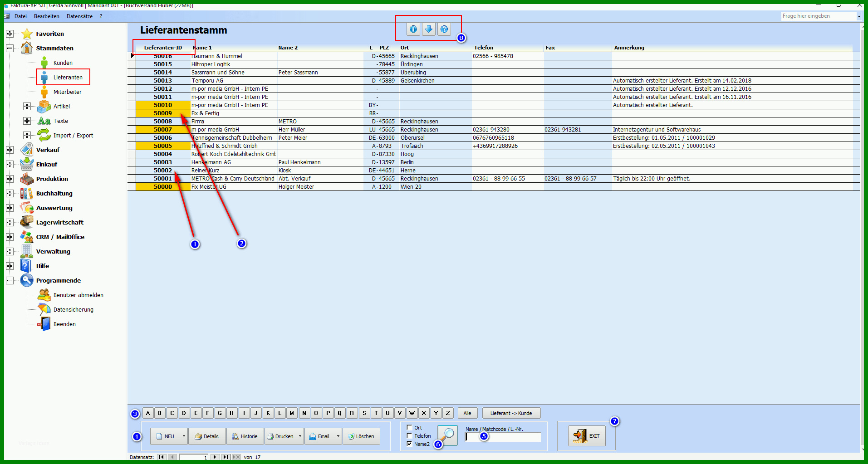Viewport: 868px width, 464px height.
Task: Open the ? help menu
Action: pyautogui.click(x=101, y=16)
